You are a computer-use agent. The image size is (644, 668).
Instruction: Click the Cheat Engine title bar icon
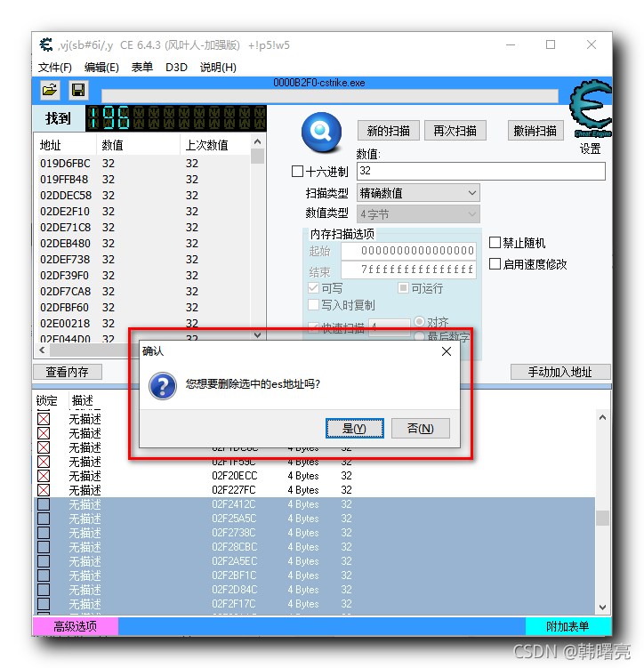pyautogui.click(x=46, y=44)
